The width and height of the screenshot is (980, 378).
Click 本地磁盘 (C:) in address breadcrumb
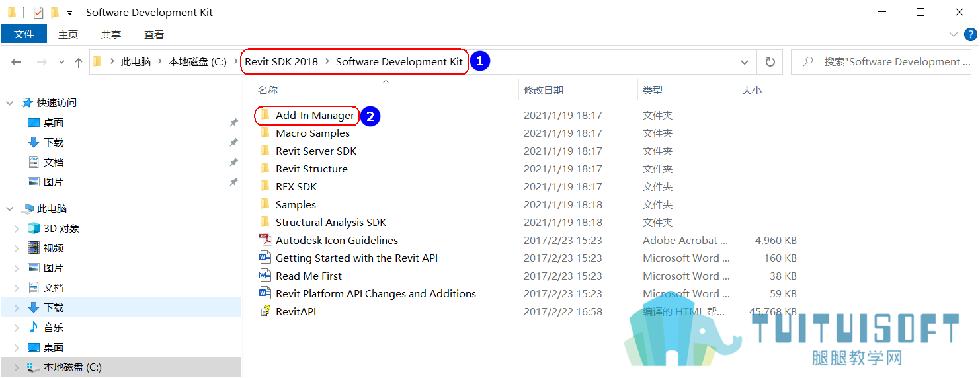197,61
